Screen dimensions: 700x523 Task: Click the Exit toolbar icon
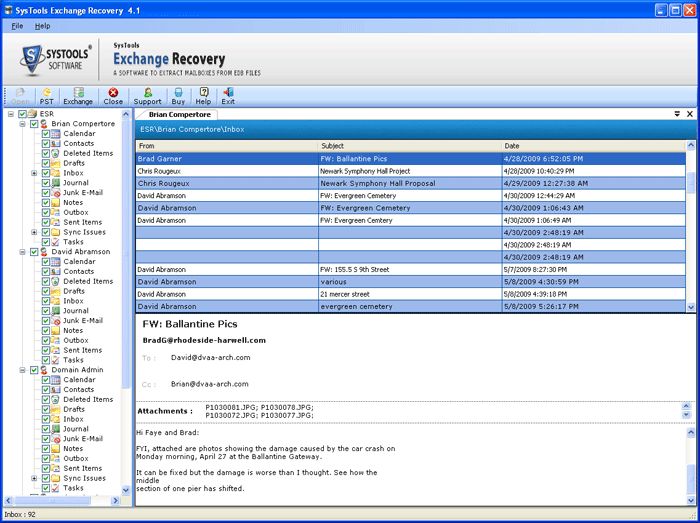[228, 96]
